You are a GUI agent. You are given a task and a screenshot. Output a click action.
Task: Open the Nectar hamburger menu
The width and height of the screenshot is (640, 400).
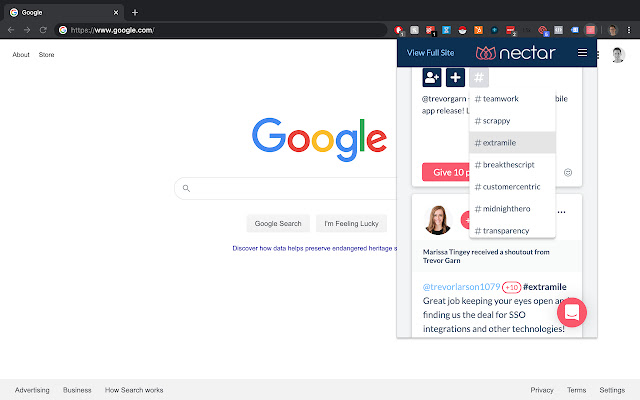(x=582, y=53)
